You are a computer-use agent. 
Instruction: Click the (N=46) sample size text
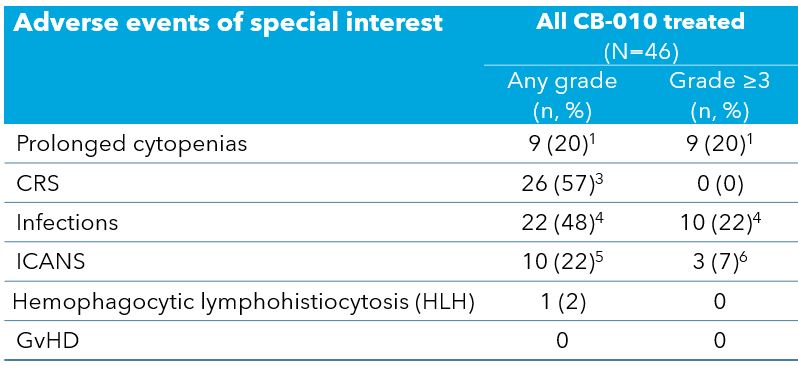pyautogui.click(x=640, y=51)
